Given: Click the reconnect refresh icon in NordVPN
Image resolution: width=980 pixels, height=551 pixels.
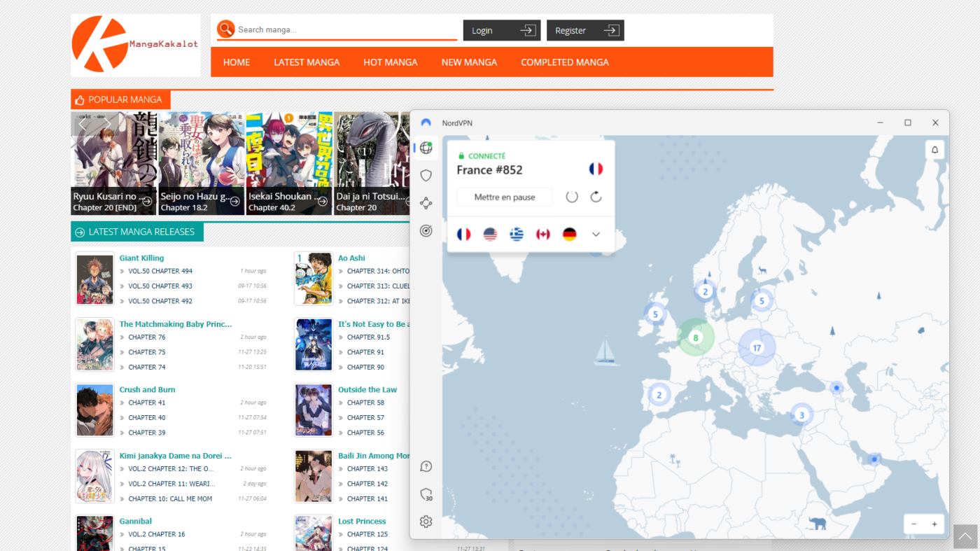Looking at the screenshot, I should (x=596, y=197).
